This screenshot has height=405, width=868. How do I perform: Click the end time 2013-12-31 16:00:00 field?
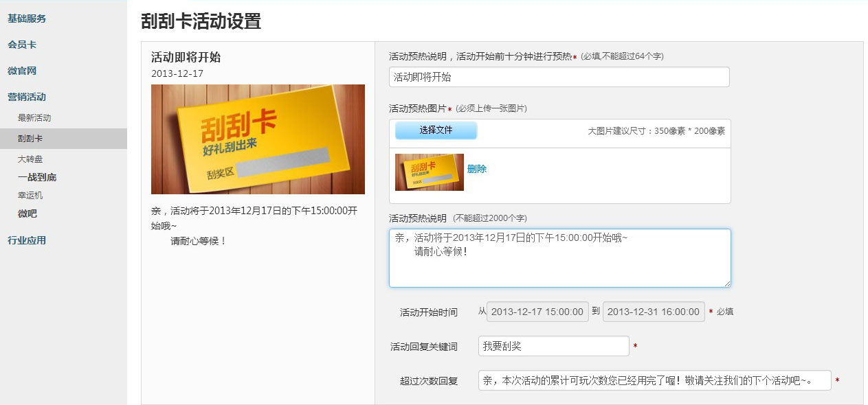click(654, 312)
